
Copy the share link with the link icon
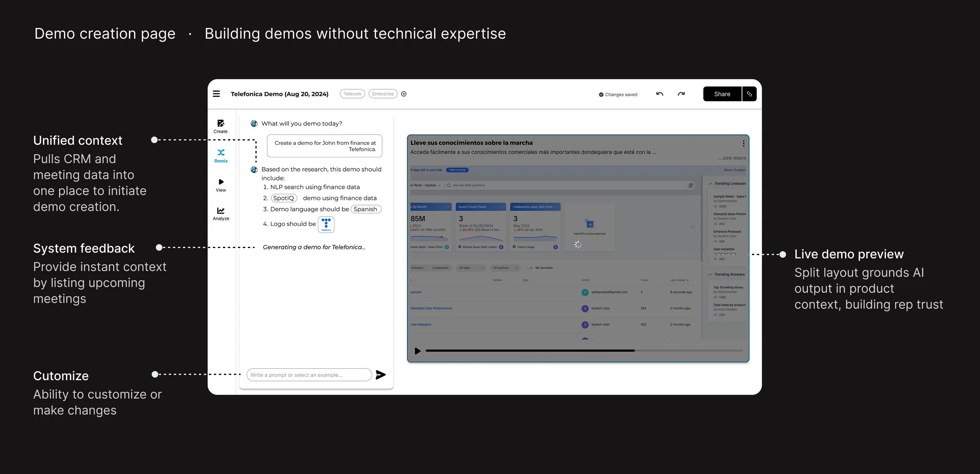pyautogui.click(x=749, y=94)
